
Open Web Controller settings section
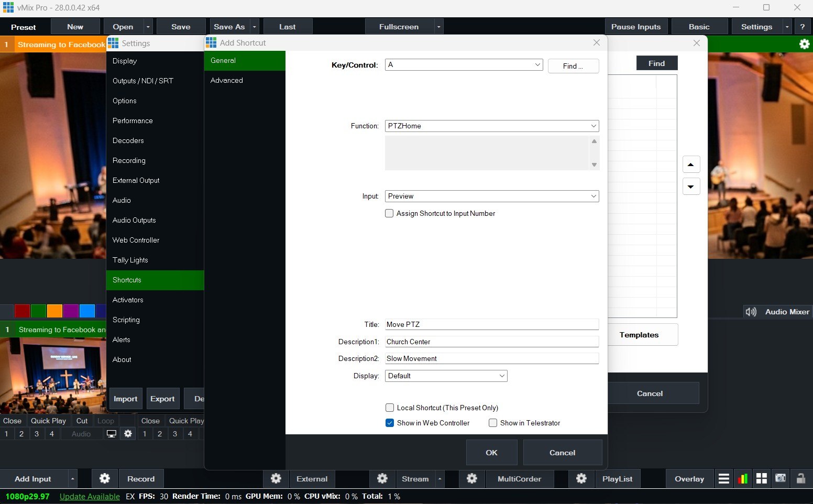(155, 240)
